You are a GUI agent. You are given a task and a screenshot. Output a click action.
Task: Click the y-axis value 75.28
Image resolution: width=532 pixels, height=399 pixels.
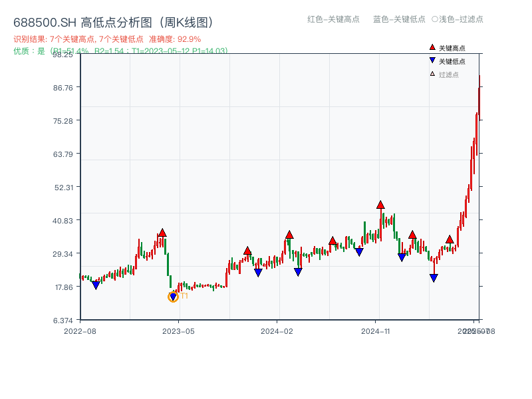pyautogui.click(x=63, y=121)
